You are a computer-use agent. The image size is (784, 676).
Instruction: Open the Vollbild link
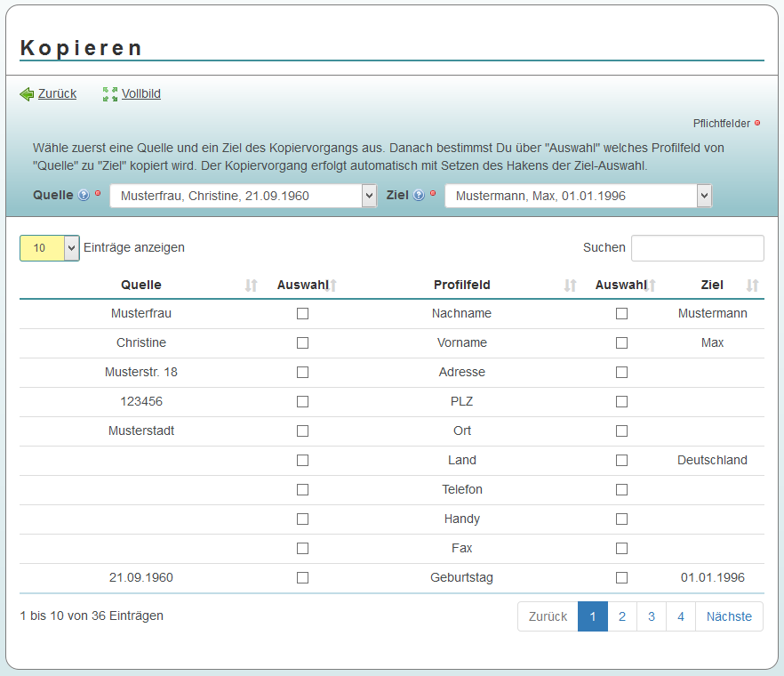[141, 94]
